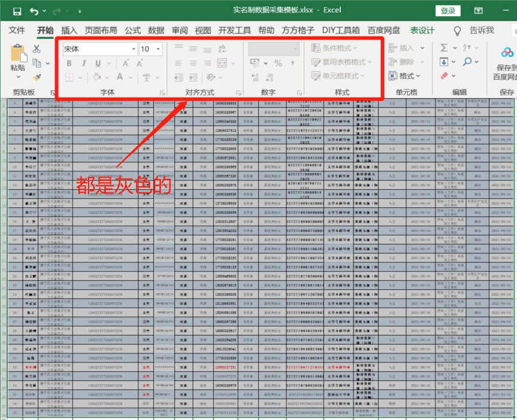
Task: Click the AutoSum sigma icon
Action: click(x=444, y=48)
